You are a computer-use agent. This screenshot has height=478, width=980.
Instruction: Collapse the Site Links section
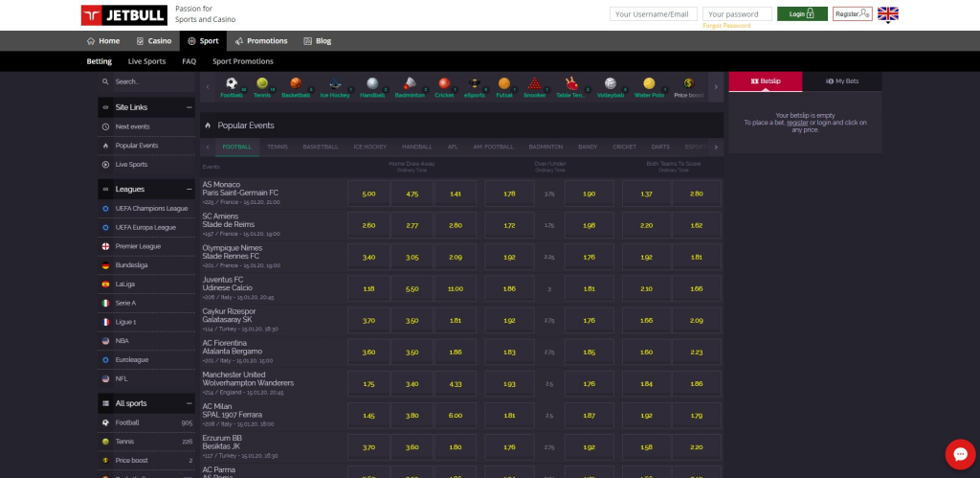click(189, 107)
